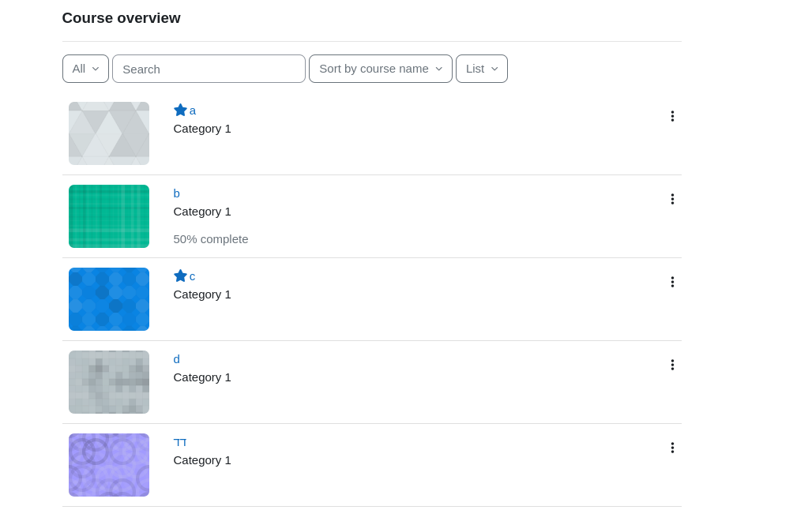Open the actions menu for course ㅠ
Image resolution: width=812 pixels, height=525 pixels.
[672, 448]
